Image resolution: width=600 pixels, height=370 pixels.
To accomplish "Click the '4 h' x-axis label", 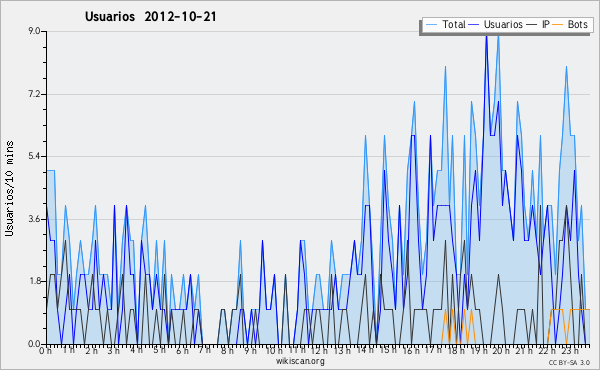I will point(136,350).
